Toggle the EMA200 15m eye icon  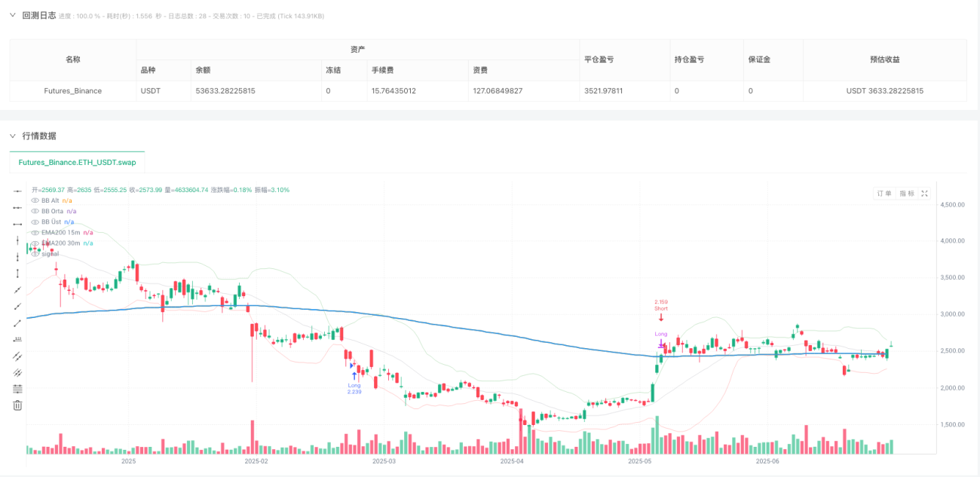click(35, 233)
